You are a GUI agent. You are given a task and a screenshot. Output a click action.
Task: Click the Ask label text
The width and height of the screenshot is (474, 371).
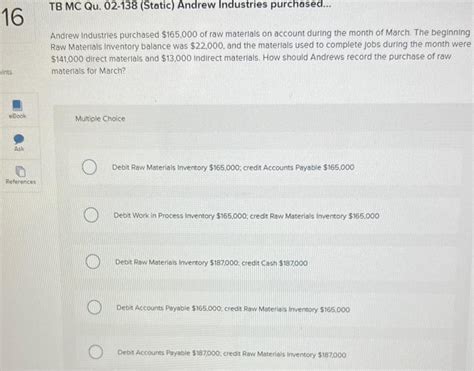tap(19, 149)
